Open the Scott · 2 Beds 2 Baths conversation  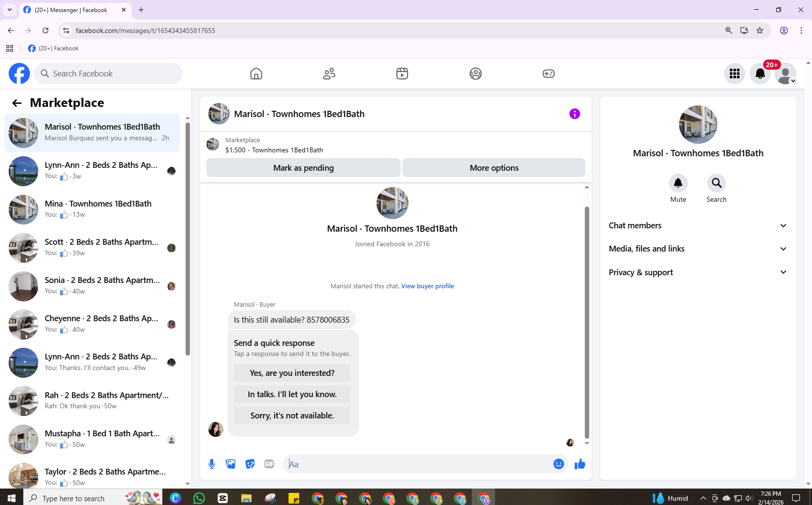click(x=92, y=248)
